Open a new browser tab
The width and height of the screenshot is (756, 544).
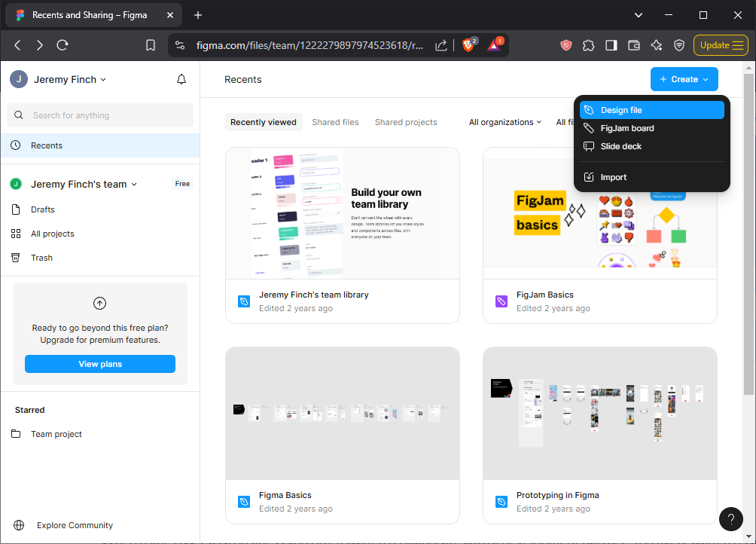[x=198, y=15]
